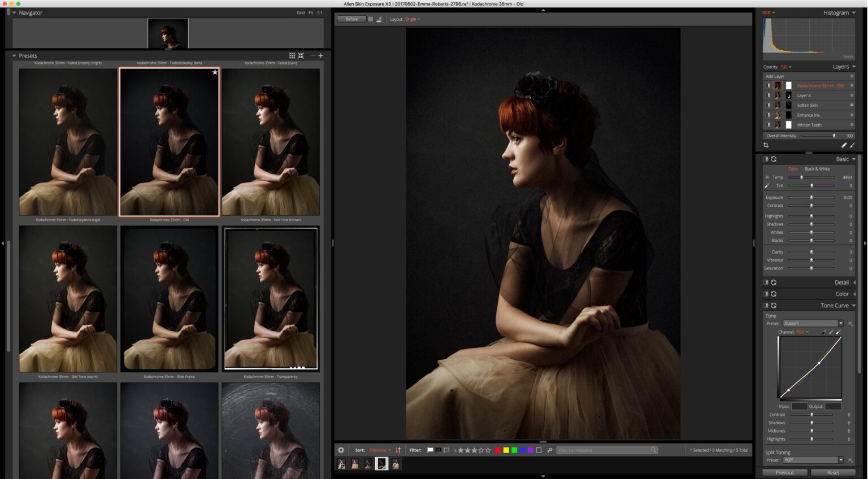
Task: Open the first thumbnail in the filmstrip
Action: (x=341, y=463)
